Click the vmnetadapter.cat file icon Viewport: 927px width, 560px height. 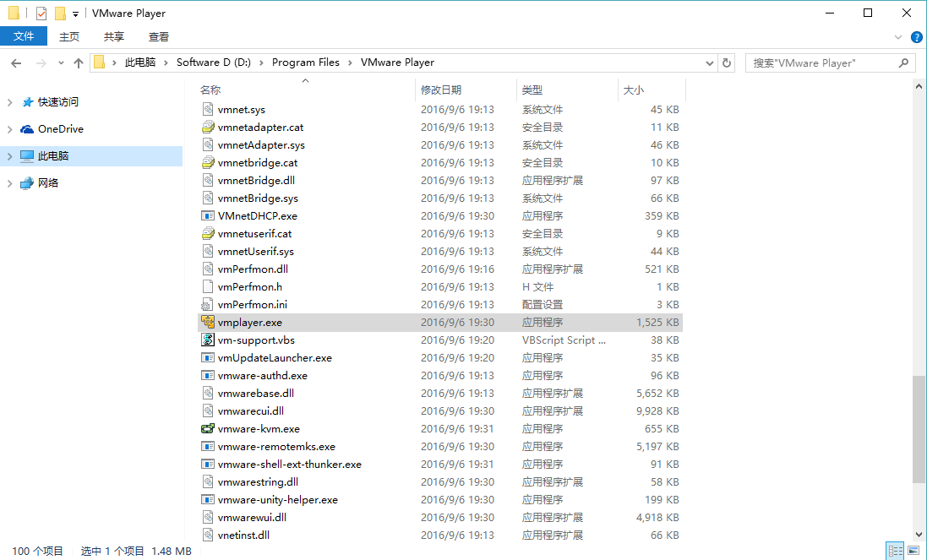coord(208,127)
